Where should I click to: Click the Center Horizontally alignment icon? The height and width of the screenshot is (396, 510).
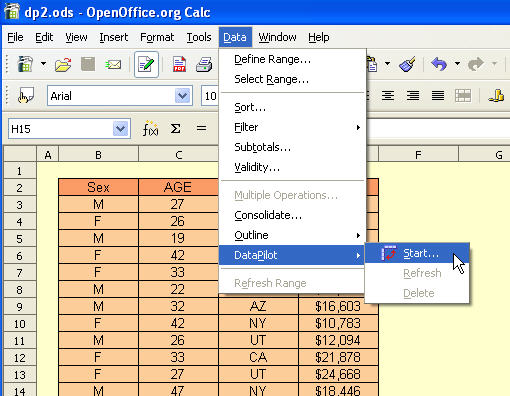coord(388,96)
